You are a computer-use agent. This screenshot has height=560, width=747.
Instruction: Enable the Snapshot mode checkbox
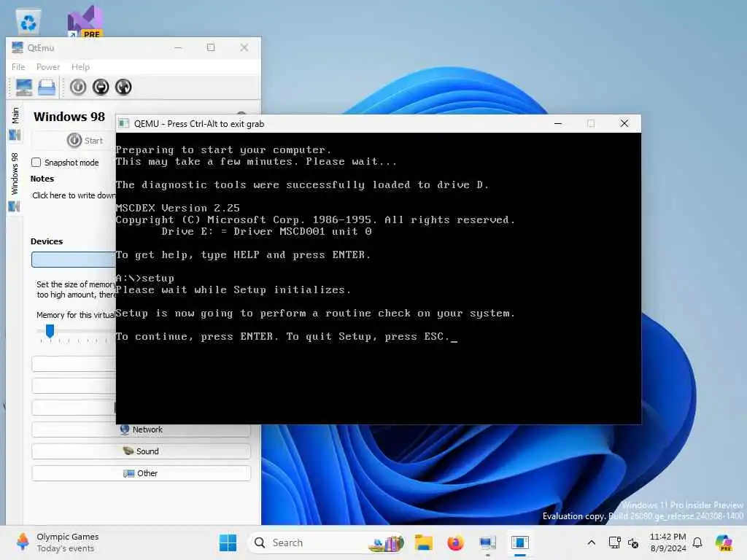point(36,163)
